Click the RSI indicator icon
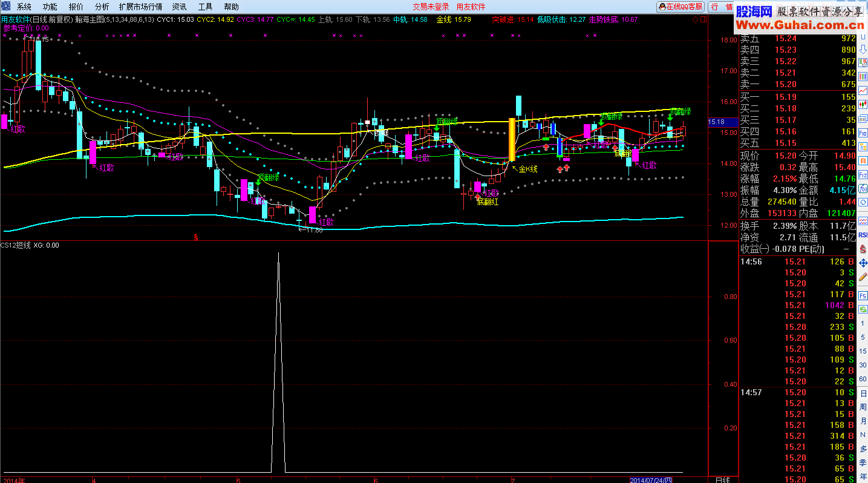This screenshot has width=868, height=483. (x=863, y=235)
